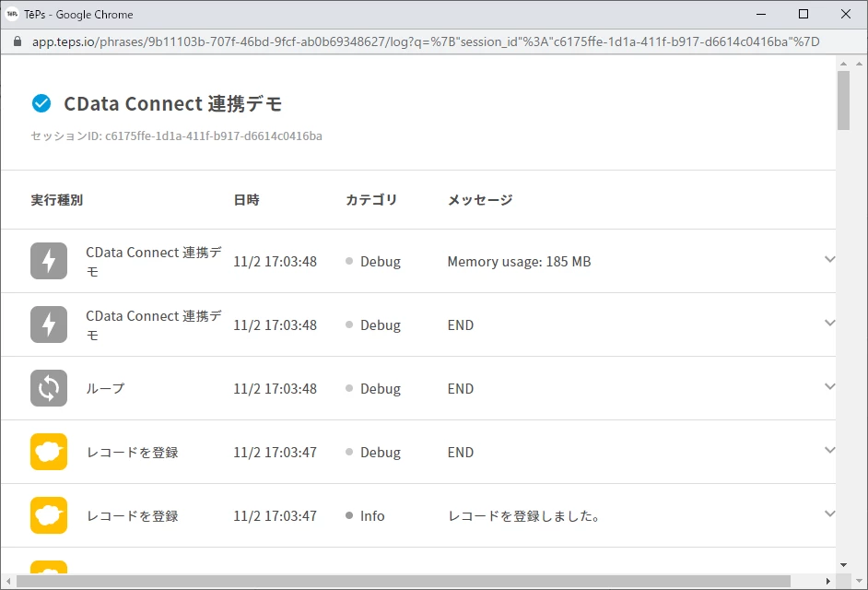Click the メッセージ column header
Image resolution: width=868 pixels, height=590 pixels.
[x=480, y=200]
